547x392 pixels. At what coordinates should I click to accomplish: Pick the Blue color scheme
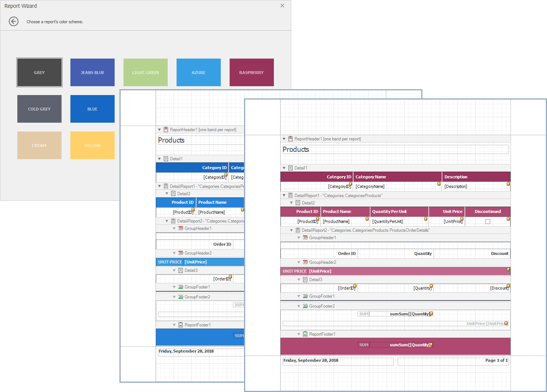click(93, 109)
